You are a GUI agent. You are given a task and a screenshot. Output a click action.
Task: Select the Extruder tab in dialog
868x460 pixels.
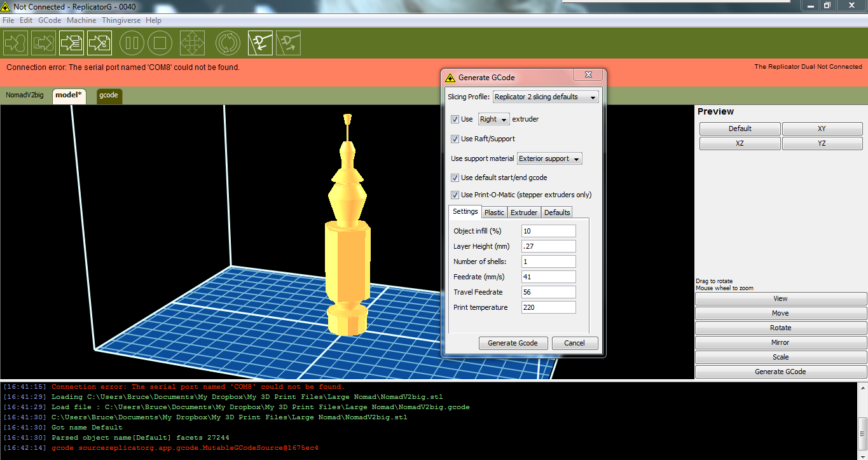pos(524,213)
